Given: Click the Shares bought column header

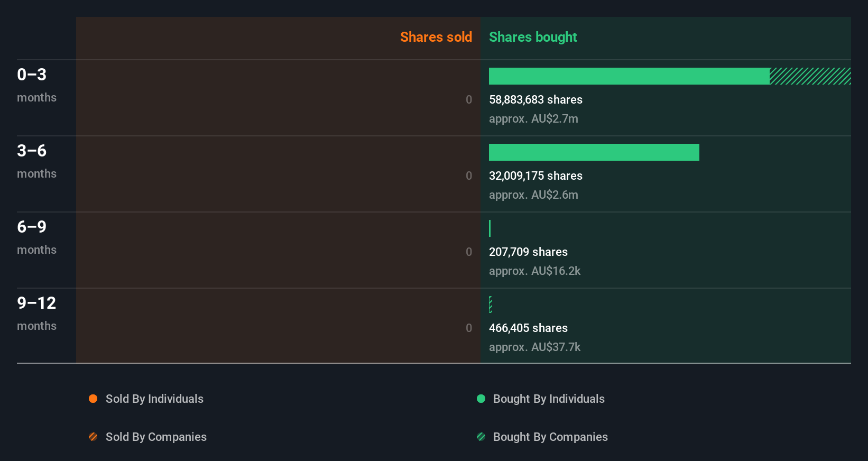Looking at the screenshot, I should click(x=533, y=37).
